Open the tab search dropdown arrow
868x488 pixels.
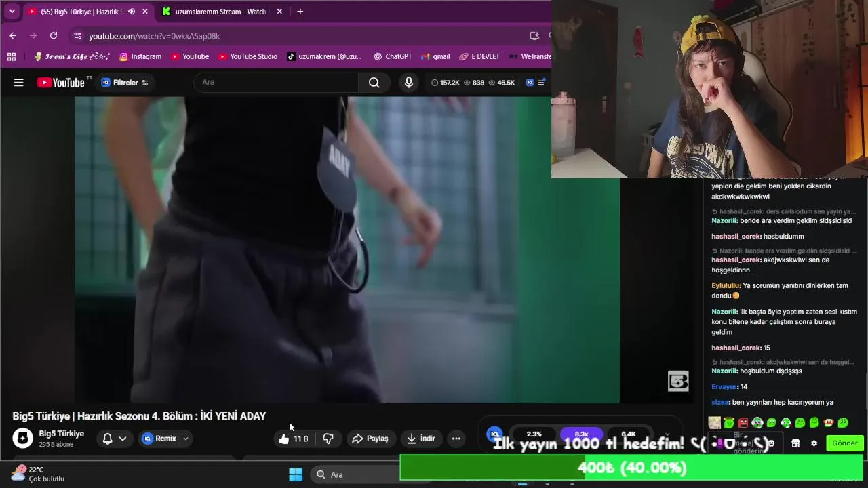point(12,12)
